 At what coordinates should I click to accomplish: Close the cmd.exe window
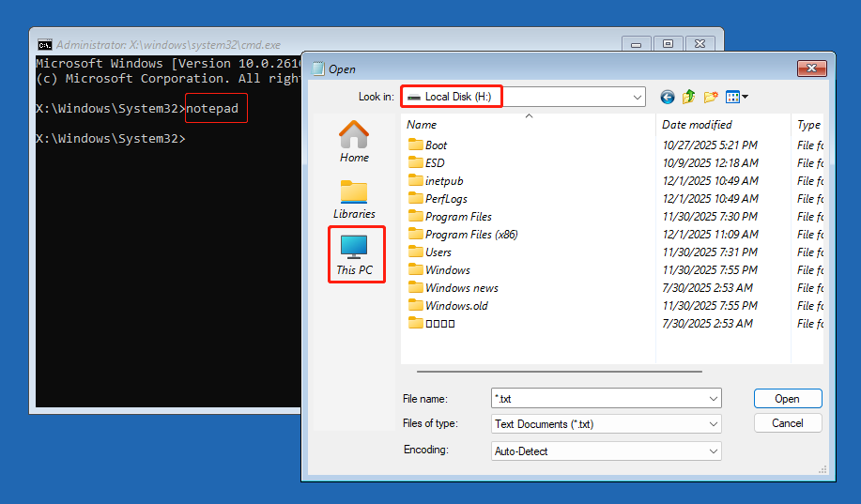click(700, 44)
